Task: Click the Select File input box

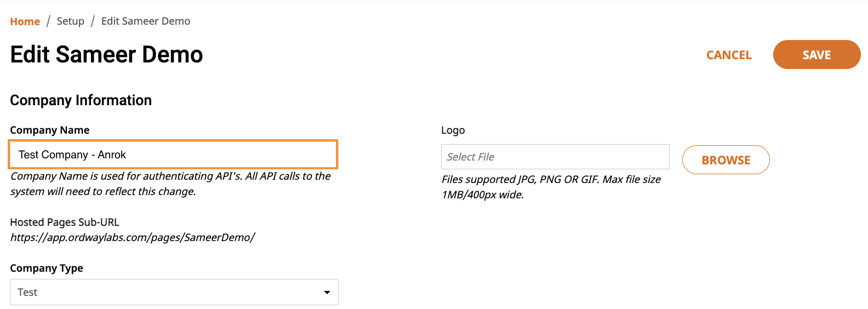Action: [x=555, y=157]
